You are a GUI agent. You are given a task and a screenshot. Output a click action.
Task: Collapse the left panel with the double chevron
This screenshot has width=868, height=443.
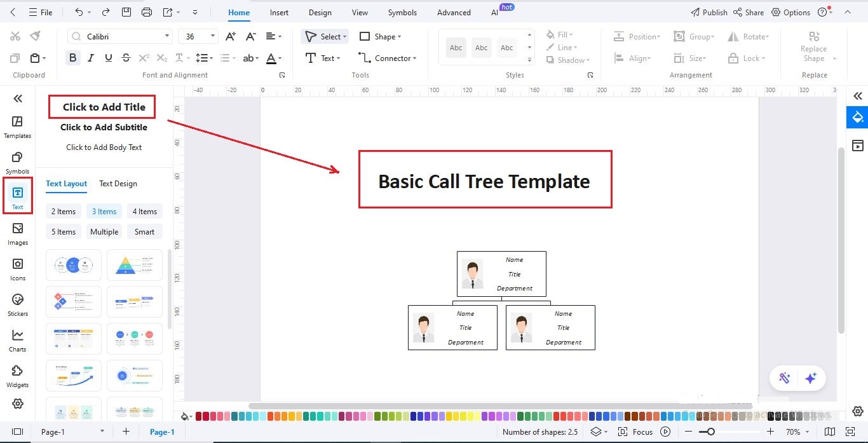[x=18, y=98]
